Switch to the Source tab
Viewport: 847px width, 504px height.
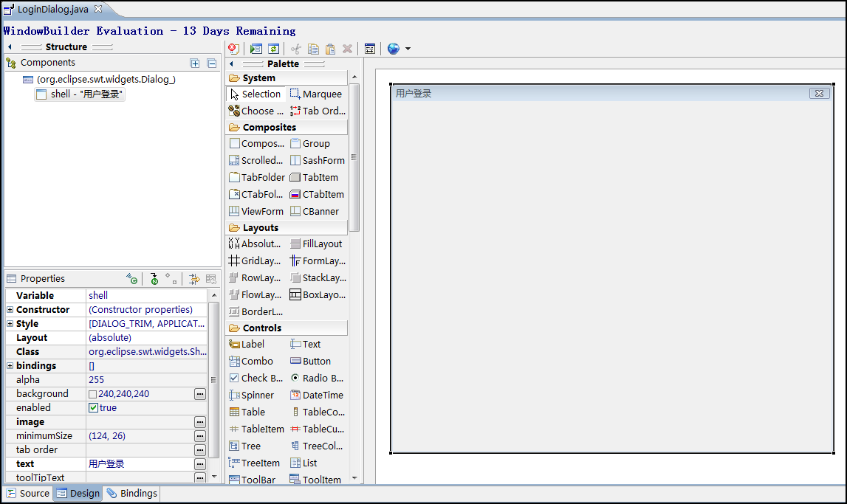tap(28, 494)
